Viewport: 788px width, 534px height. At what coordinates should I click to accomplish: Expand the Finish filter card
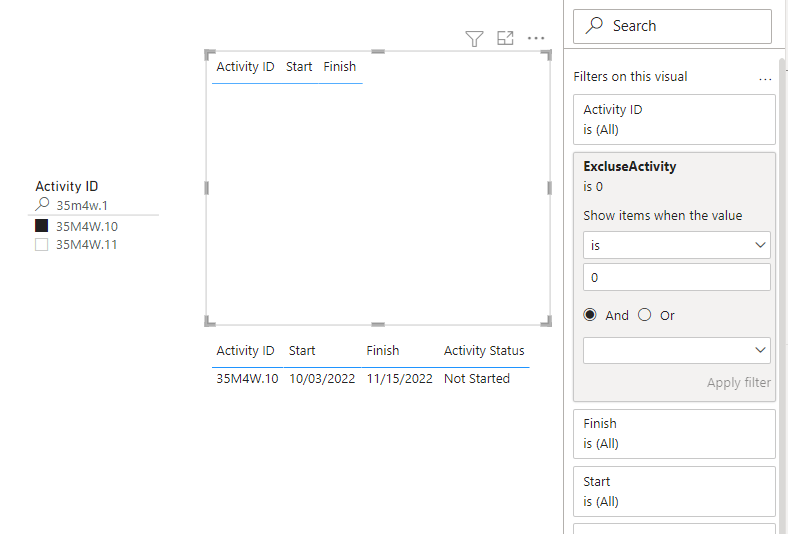[x=674, y=434]
